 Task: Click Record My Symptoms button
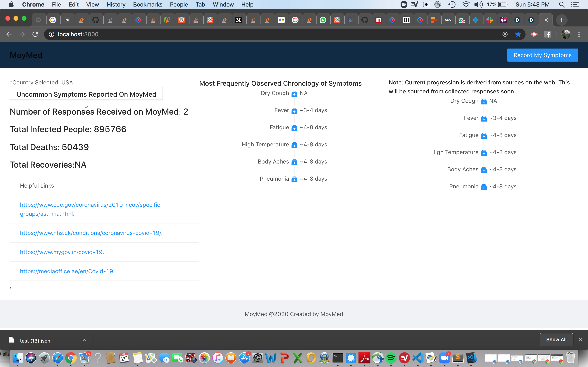(x=542, y=55)
